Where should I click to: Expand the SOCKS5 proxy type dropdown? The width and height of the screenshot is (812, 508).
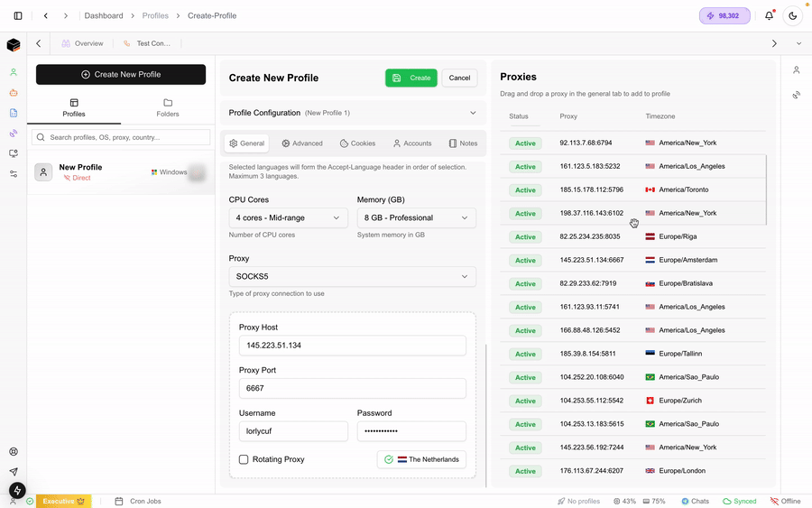352,277
